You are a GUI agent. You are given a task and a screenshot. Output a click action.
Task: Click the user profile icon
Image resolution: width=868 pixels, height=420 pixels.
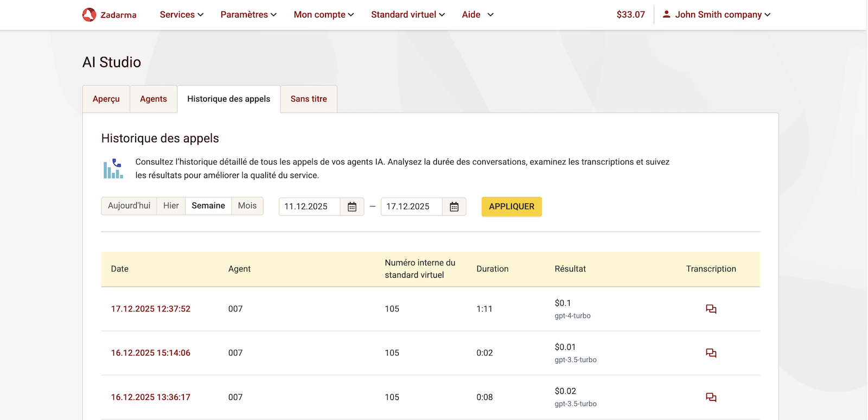(666, 15)
